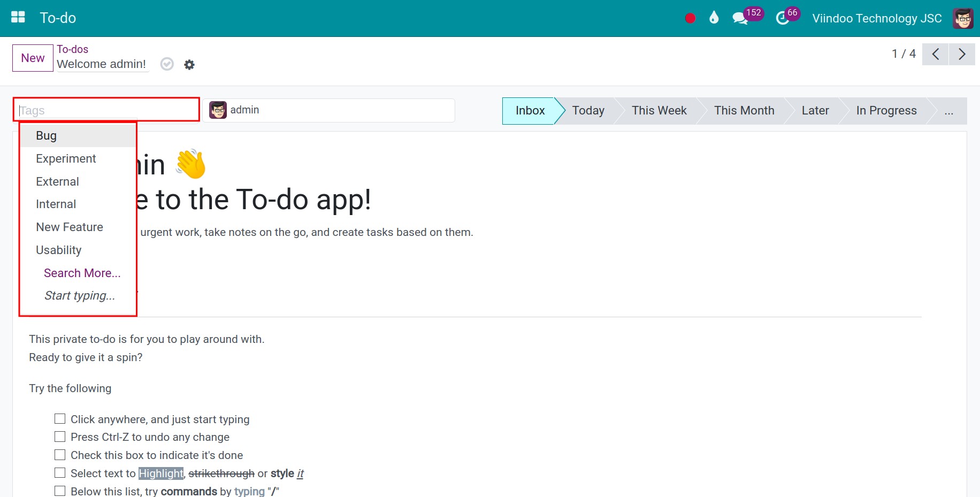Screen dimensions: 980x497
Task: Open the gear settings icon next to title
Action: click(189, 64)
